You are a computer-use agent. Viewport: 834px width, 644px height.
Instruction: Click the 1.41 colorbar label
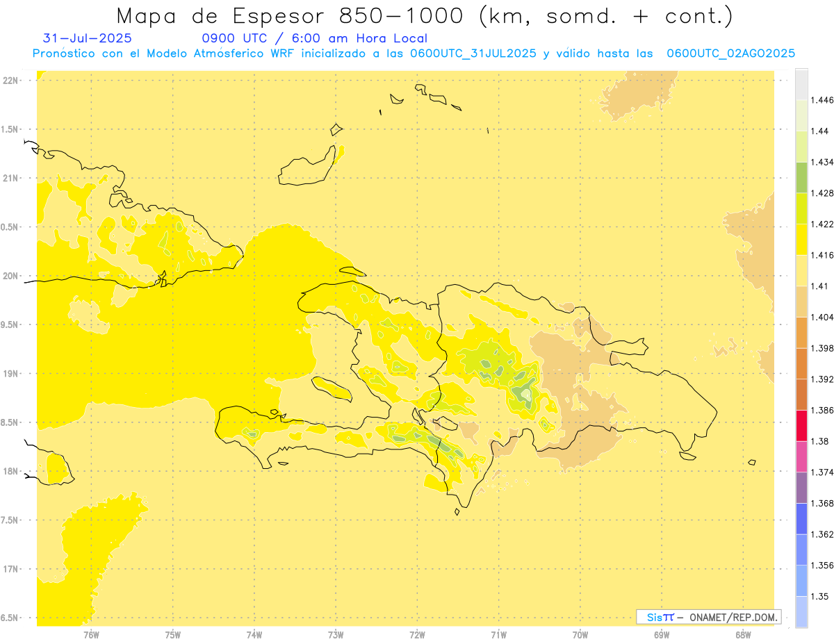pyautogui.click(x=819, y=286)
